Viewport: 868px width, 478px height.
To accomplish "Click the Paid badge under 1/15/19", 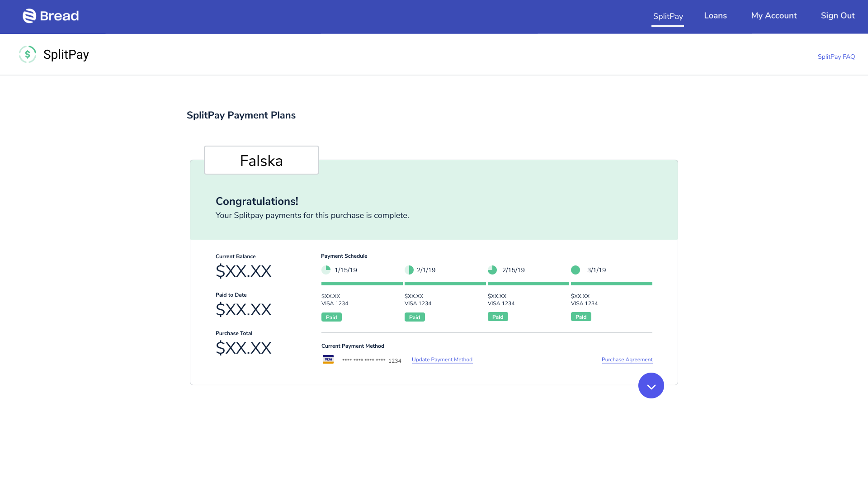I will 331,317.
